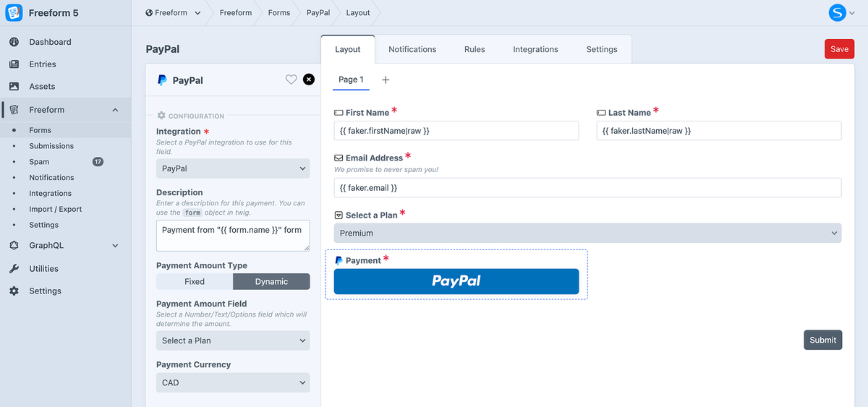Image resolution: width=868 pixels, height=407 pixels.
Task: Switch to the Notifications tab
Action: 412,49
